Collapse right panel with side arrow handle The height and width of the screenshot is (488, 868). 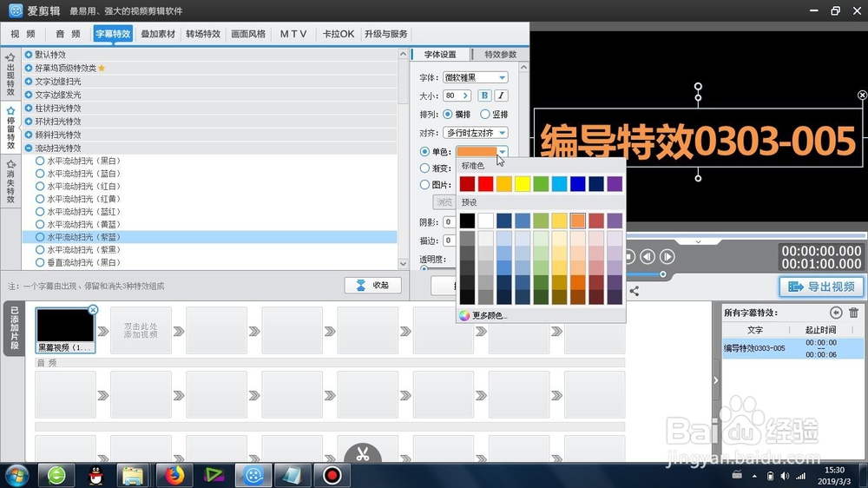tap(716, 380)
